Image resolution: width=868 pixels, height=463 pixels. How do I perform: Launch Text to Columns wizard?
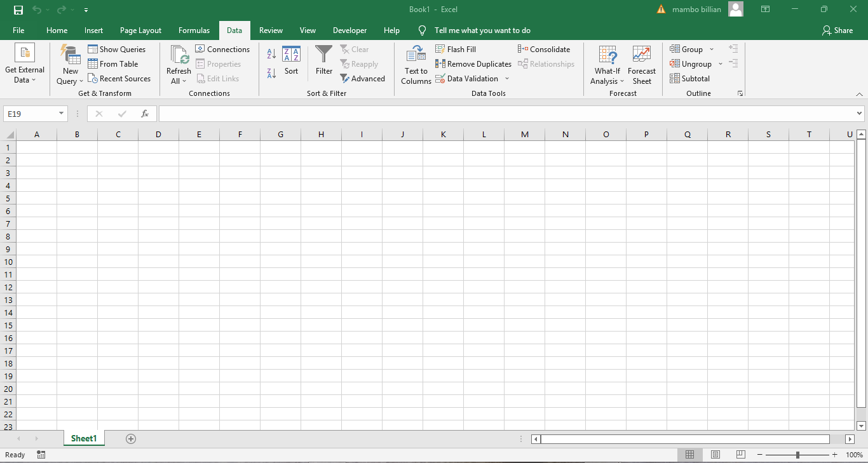416,64
